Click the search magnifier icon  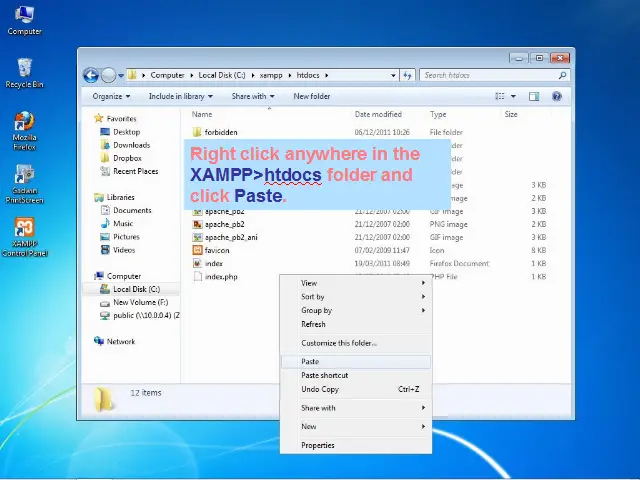562,75
